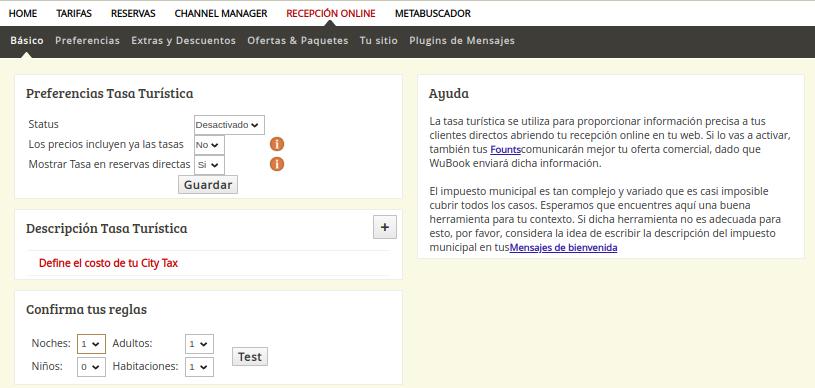Open RESERVAS menu

[133, 14]
